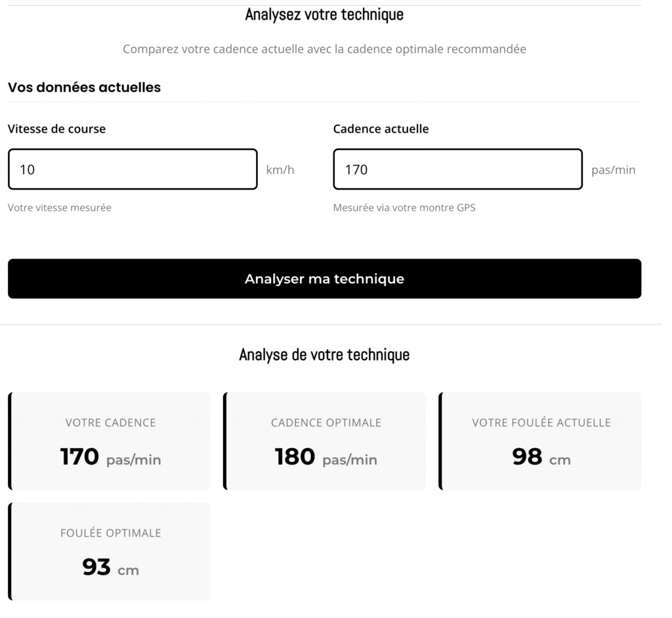Select the 'FOULÉE OPTIMALE' result card
Screen dimensions: 672x618
click(109, 550)
